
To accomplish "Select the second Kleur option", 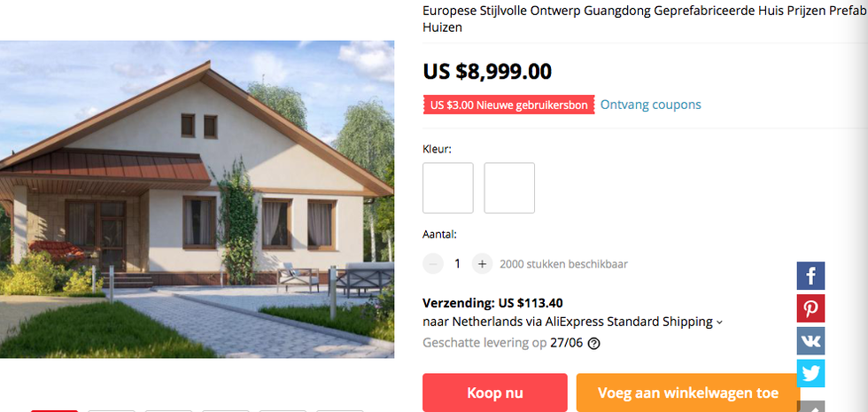I will pyautogui.click(x=509, y=188).
